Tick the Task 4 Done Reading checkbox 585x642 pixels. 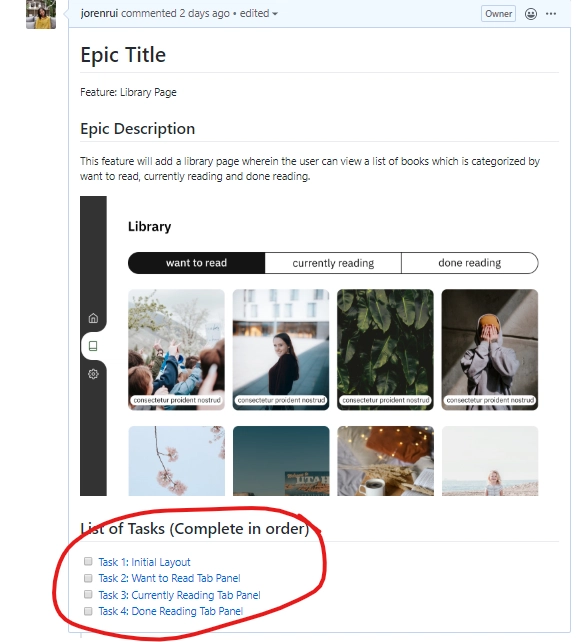[88, 611]
